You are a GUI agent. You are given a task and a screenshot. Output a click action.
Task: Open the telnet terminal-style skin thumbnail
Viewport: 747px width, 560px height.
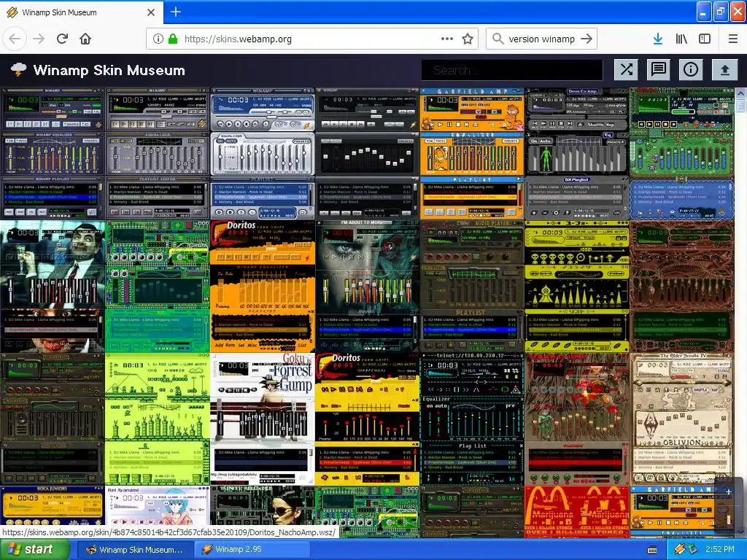472,419
